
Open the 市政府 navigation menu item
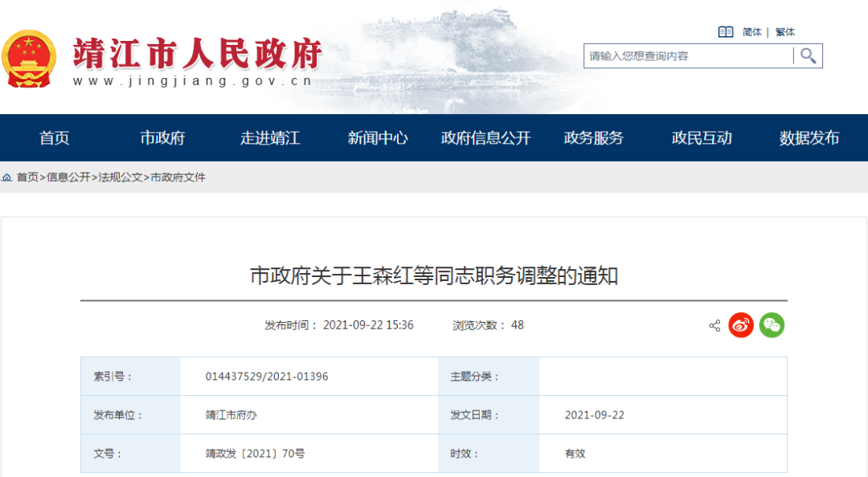[162, 138]
